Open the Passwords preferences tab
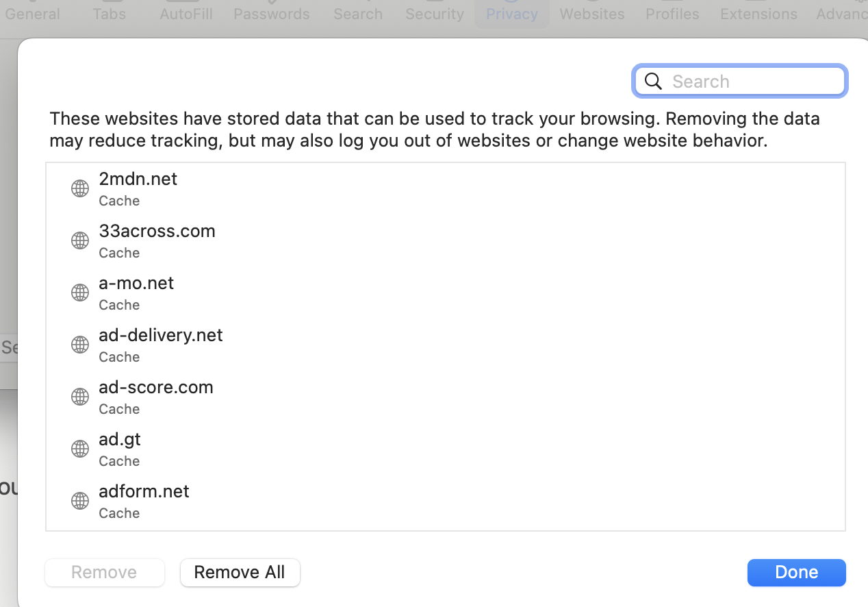Image resolution: width=868 pixels, height=607 pixels. click(x=271, y=14)
